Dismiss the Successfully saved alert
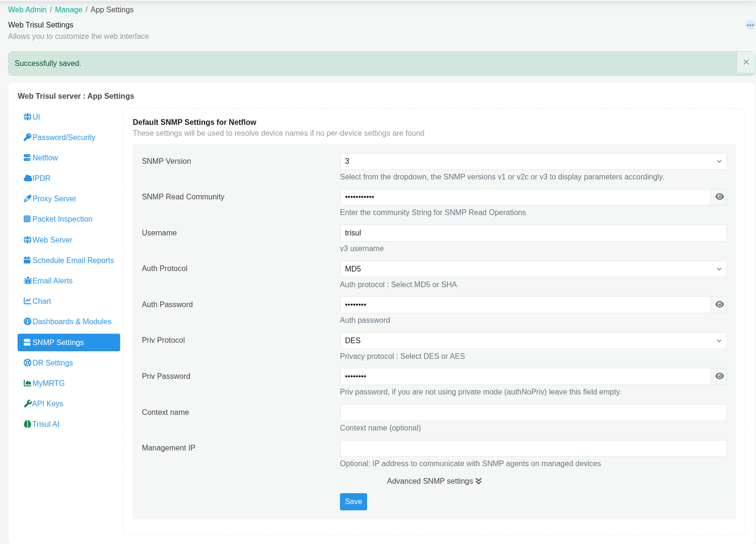The width and height of the screenshot is (756, 544). (746, 62)
